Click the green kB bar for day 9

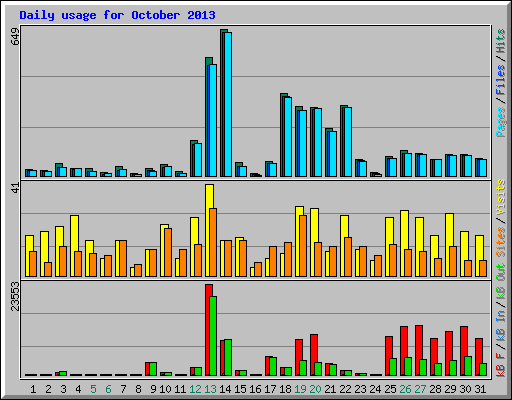pyautogui.click(x=153, y=369)
